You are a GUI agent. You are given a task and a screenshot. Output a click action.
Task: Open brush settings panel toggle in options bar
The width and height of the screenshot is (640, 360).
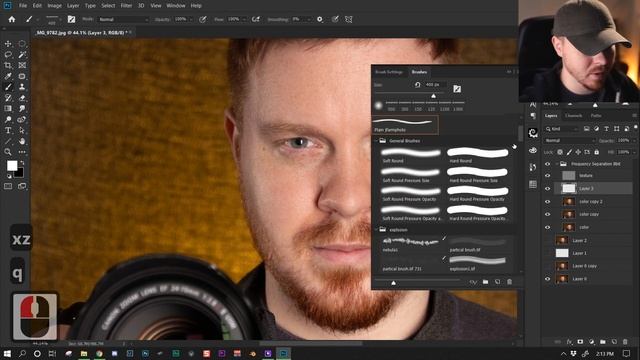coord(71,19)
